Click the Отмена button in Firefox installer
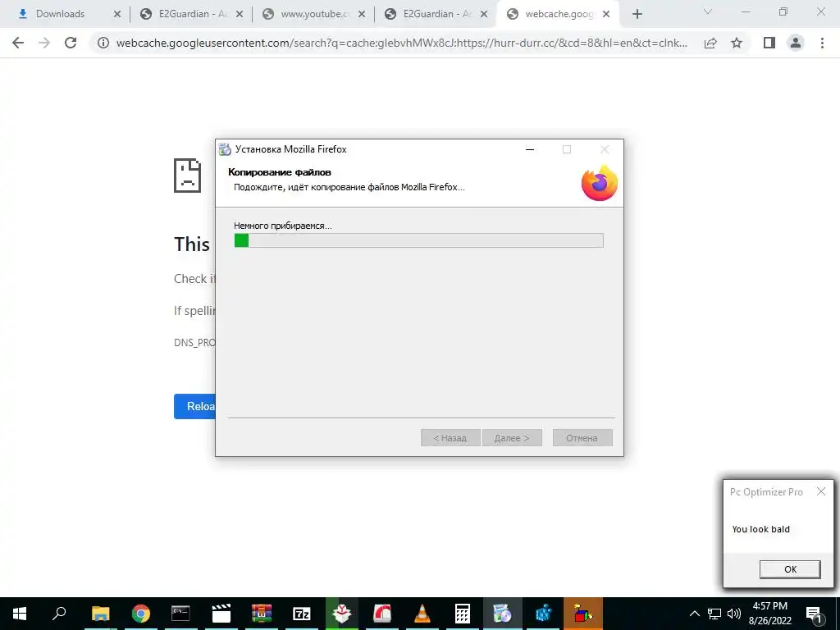The height and width of the screenshot is (630, 840). (x=582, y=438)
